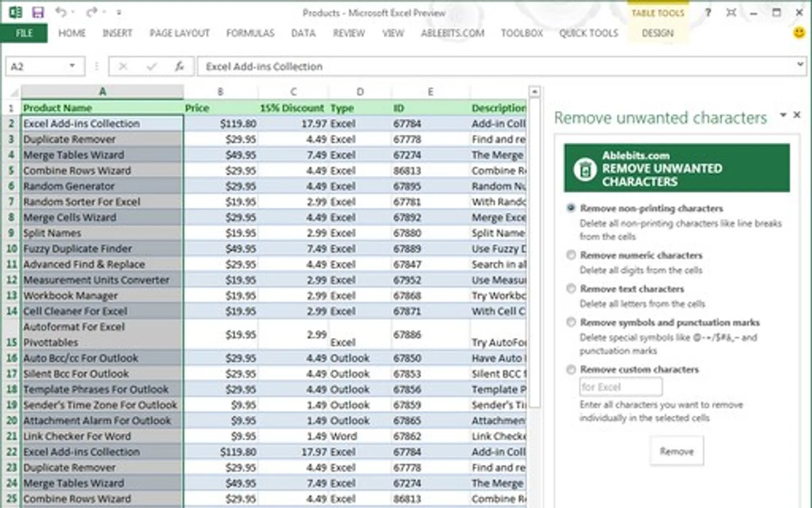Click the 'Price' header cell
The image size is (812, 508).
220,108
